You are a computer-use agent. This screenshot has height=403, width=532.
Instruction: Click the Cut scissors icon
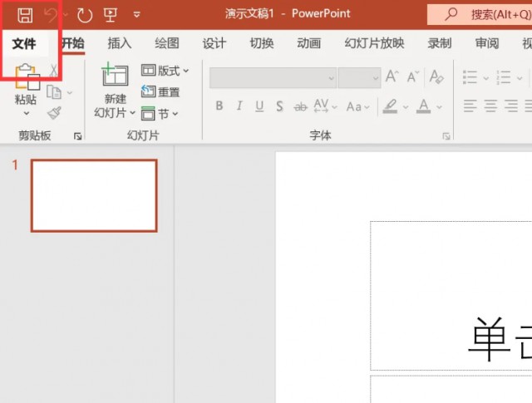(53, 71)
